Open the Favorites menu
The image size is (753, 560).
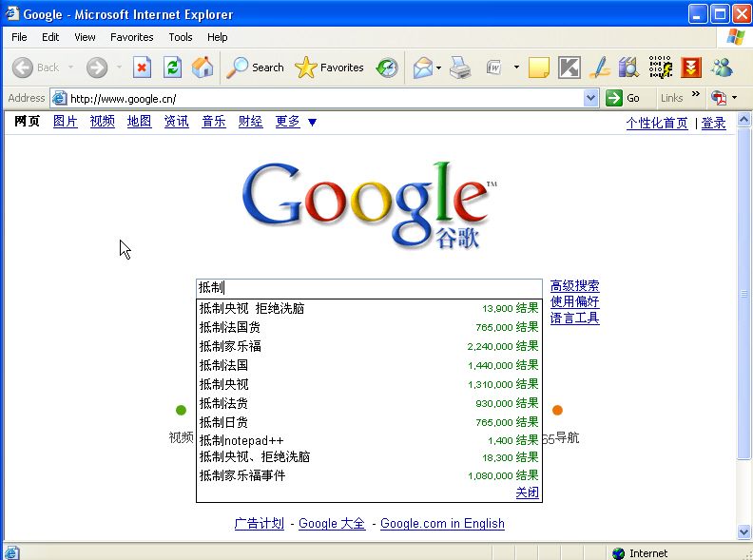click(131, 37)
